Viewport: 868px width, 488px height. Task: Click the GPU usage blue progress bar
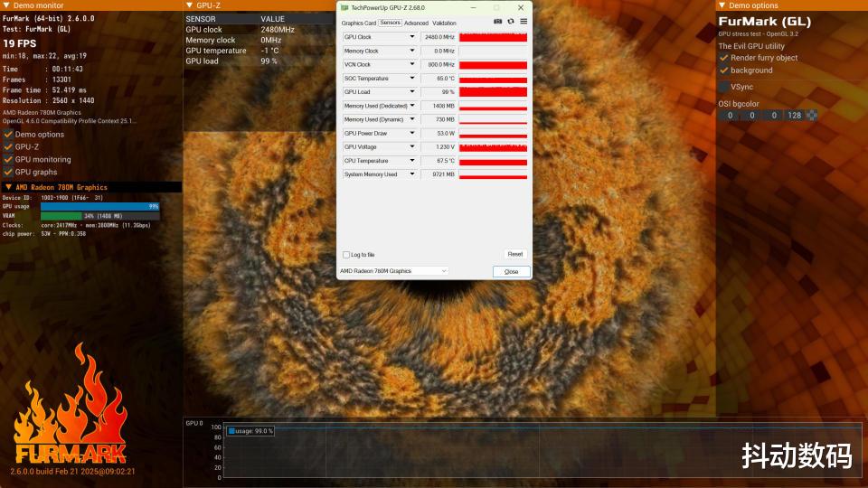tap(99, 206)
